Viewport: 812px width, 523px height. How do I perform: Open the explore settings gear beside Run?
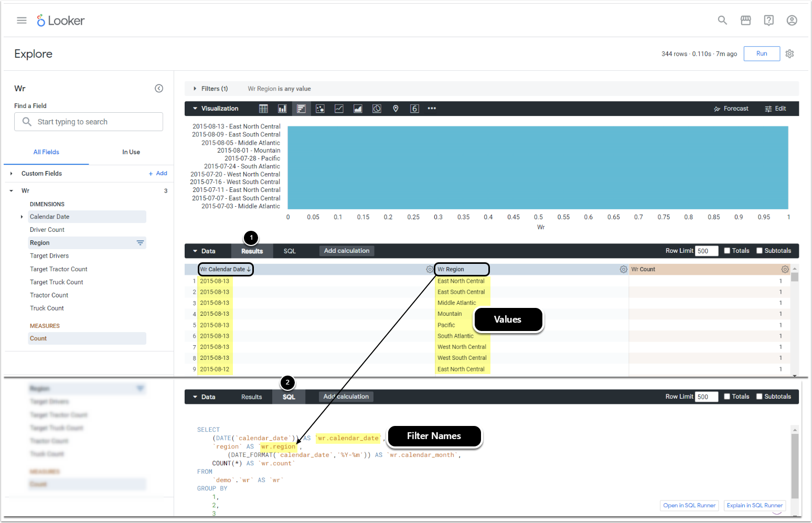[789, 54]
